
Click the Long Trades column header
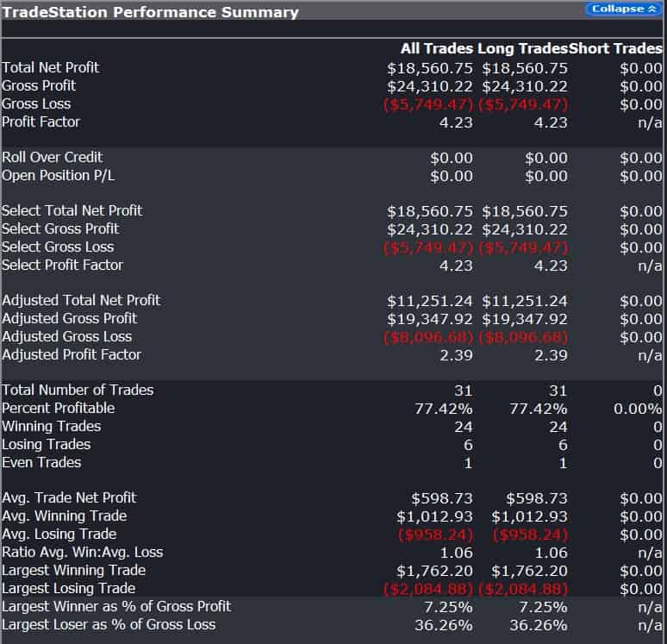522,48
